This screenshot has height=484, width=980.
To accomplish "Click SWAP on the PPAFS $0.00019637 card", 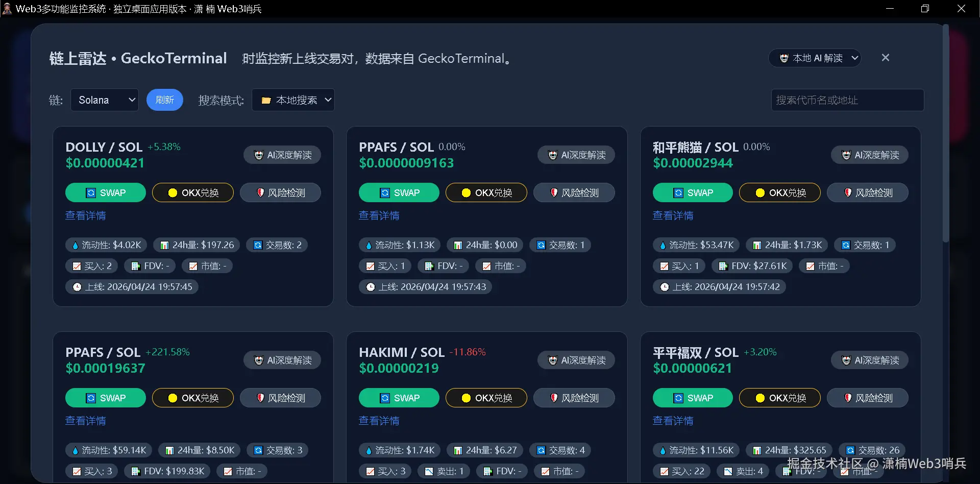I will pos(106,398).
